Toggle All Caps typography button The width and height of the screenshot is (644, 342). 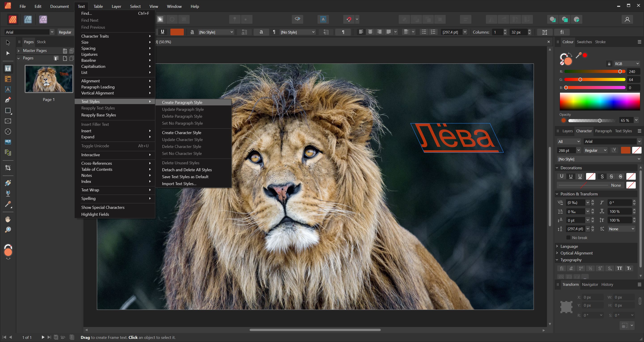pos(619,268)
